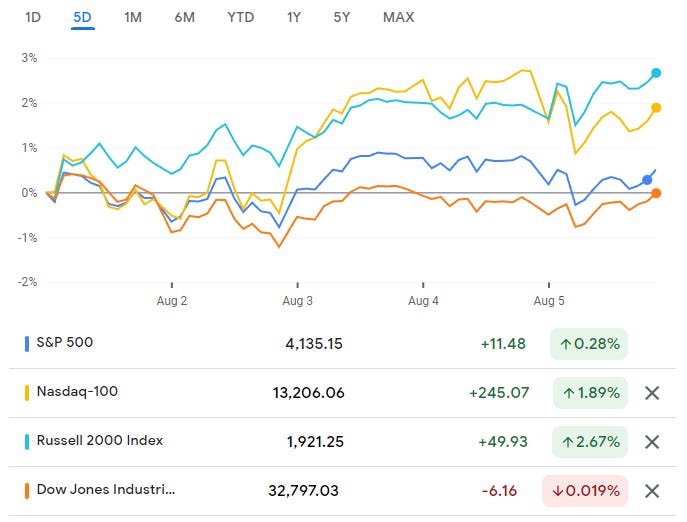The image size is (687, 522).
Task: Click the -2% y-axis label
Action: (27, 282)
